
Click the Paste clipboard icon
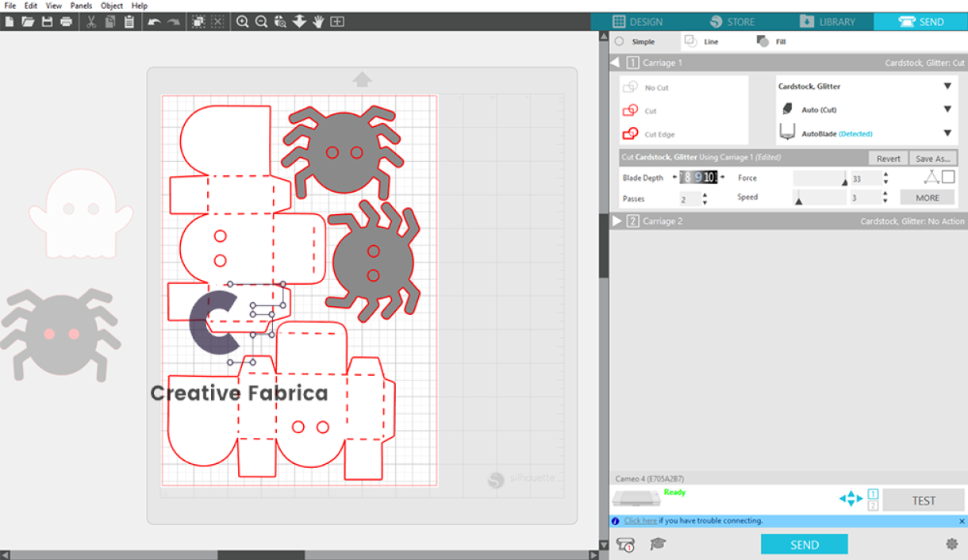pyautogui.click(x=129, y=21)
